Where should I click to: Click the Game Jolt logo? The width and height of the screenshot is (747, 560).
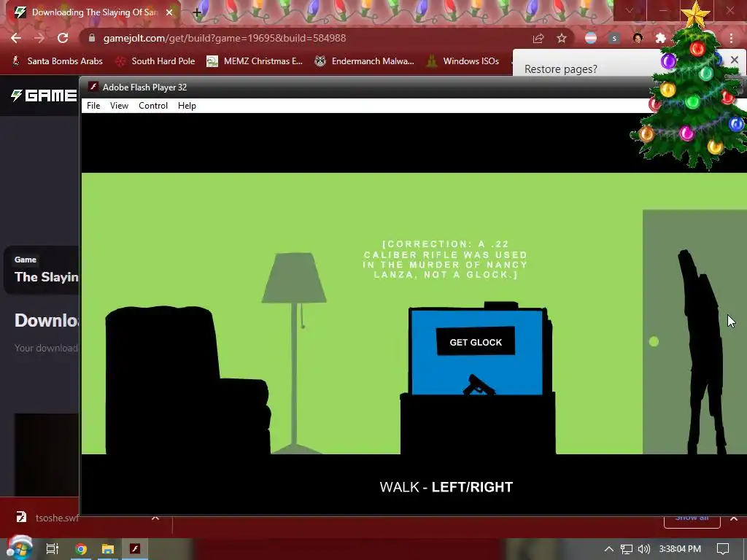point(44,96)
